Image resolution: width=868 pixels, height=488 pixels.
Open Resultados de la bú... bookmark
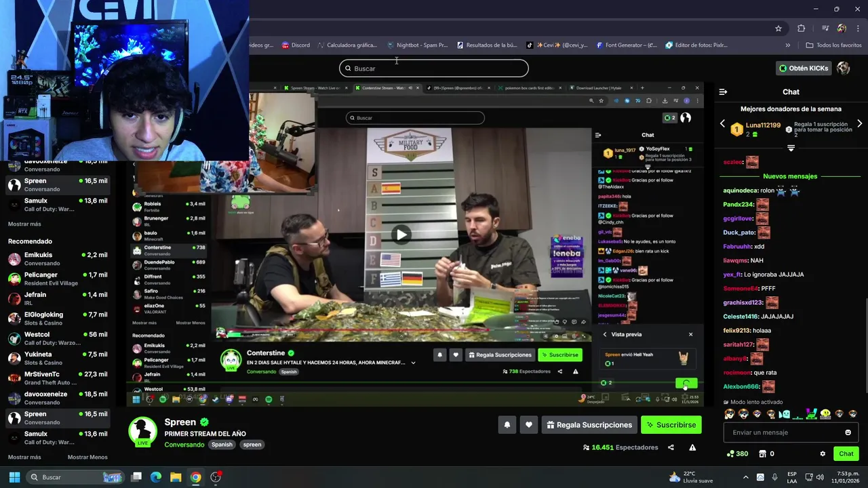[x=487, y=45]
